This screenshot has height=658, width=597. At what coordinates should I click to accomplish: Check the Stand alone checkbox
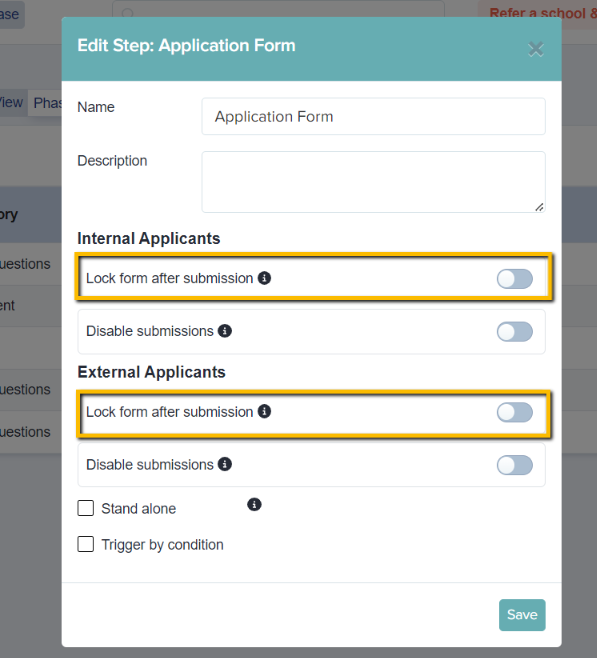point(86,508)
